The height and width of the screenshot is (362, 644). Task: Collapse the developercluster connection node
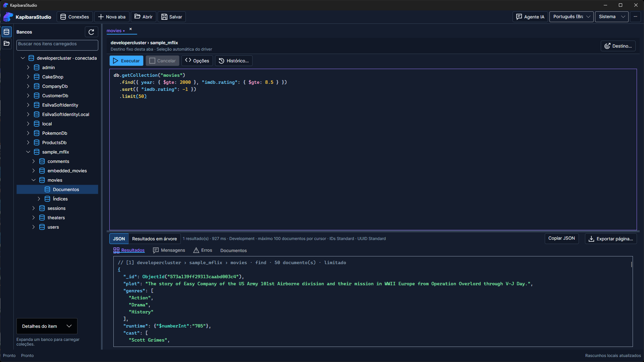tap(23, 58)
